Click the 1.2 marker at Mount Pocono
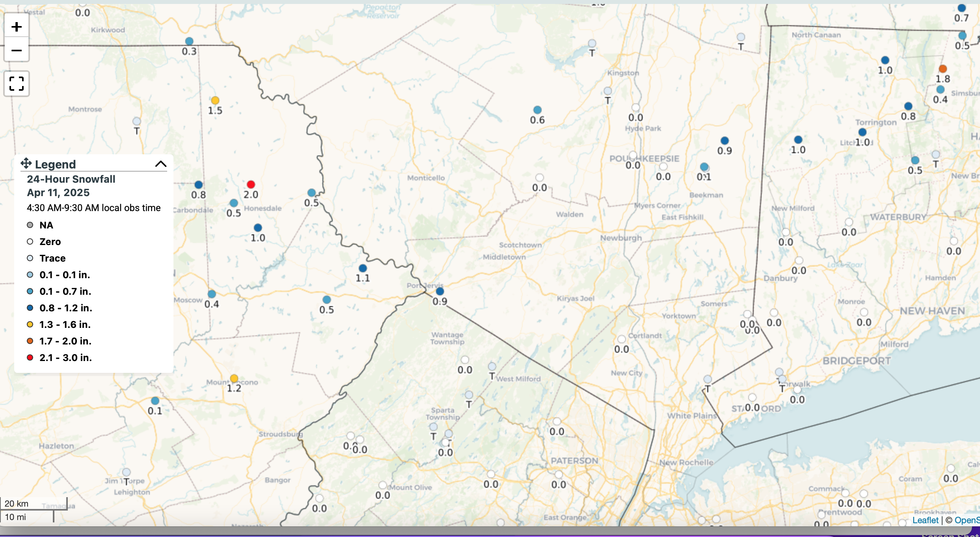The height and width of the screenshot is (537, 980). tap(234, 378)
